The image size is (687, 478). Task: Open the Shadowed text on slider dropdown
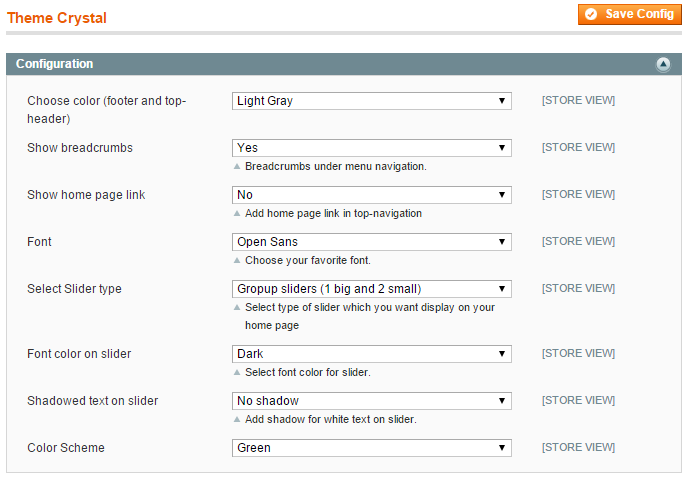coord(372,400)
